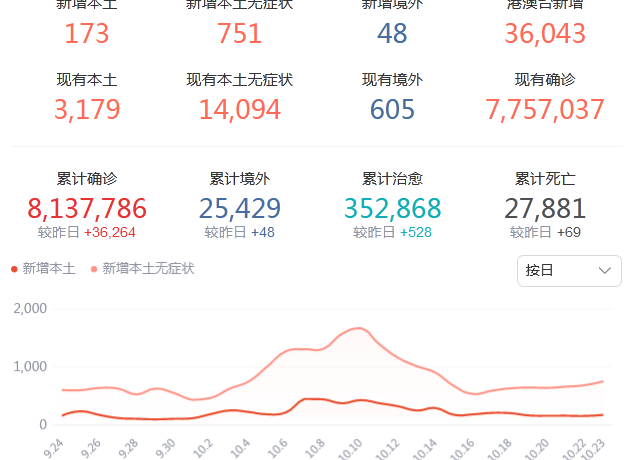Select the 新增本土无症状 count 751
The image size is (632, 460).
click(240, 33)
